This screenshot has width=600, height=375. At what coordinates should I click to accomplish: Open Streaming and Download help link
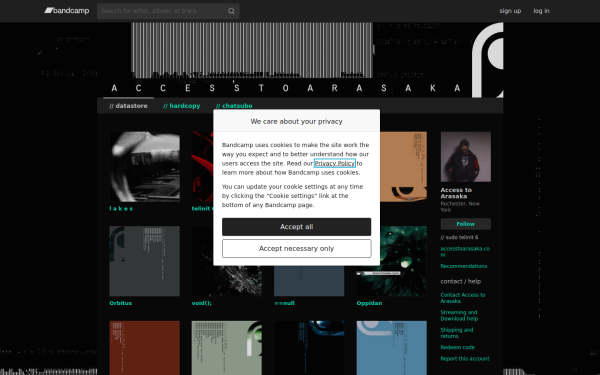point(459,315)
